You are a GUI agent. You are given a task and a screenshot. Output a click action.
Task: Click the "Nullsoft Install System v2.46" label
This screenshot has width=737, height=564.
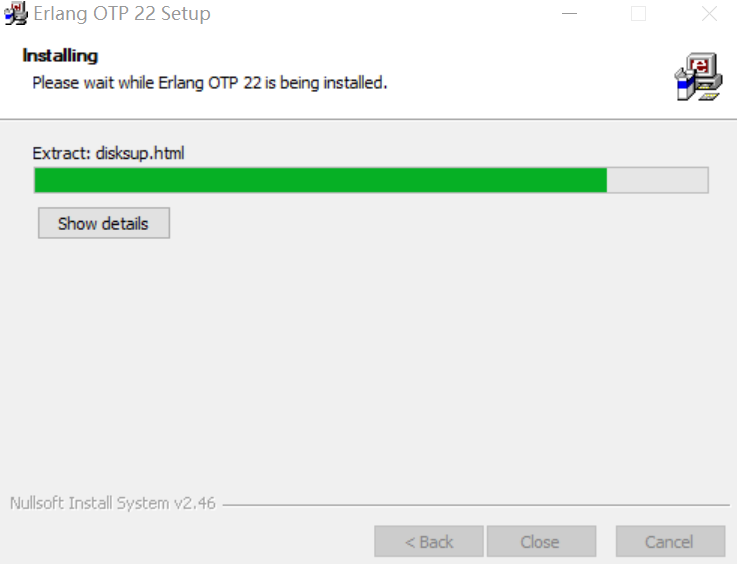(x=113, y=503)
